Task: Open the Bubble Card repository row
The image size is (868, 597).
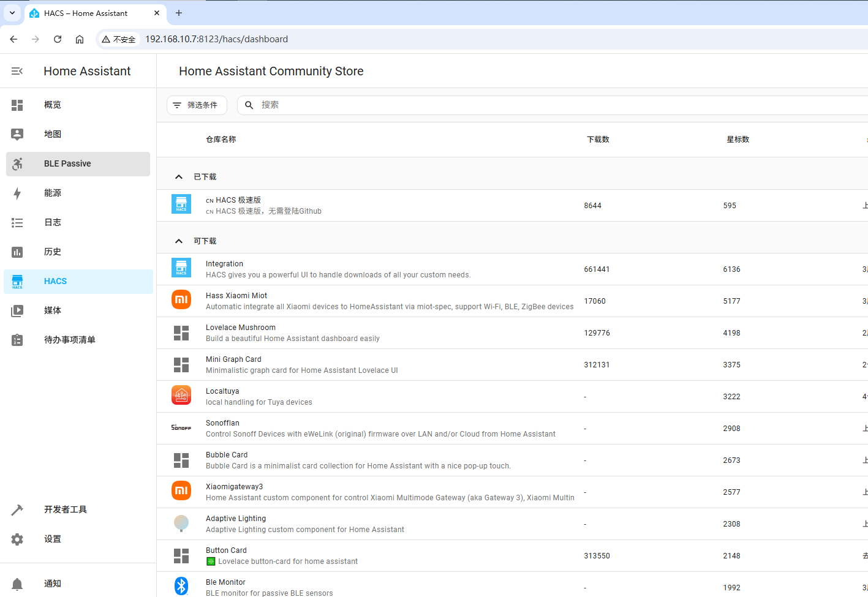Action: [512, 460]
